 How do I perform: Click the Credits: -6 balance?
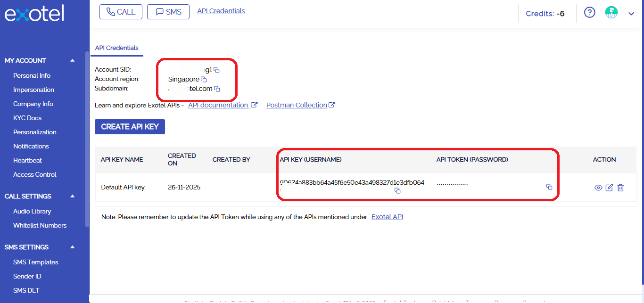tap(545, 14)
